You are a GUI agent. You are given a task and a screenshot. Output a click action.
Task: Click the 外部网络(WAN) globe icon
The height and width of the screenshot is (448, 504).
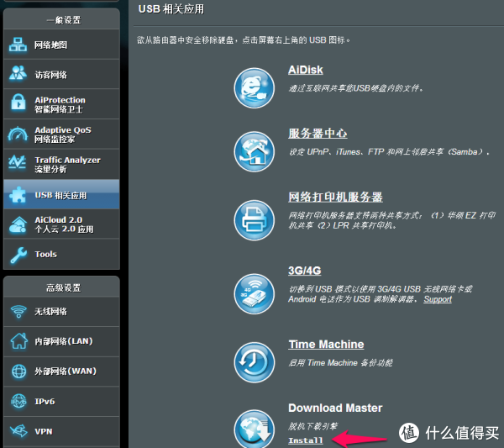click(19, 372)
